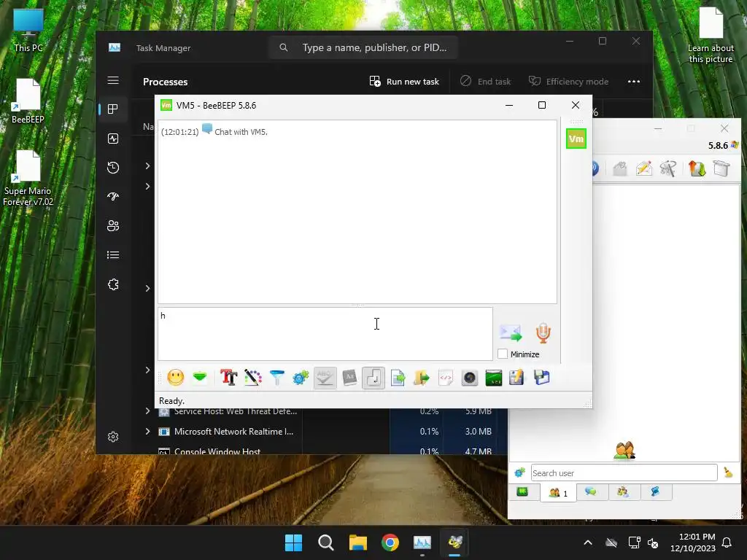This screenshot has width=747, height=560.
Task: Click Run new task in Task Manager
Action: pos(404,82)
